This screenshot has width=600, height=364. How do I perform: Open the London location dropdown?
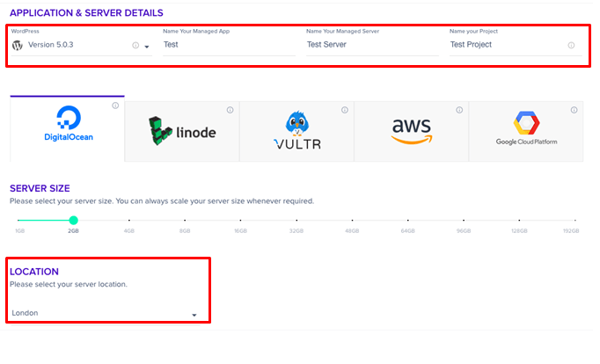[105, 313]
